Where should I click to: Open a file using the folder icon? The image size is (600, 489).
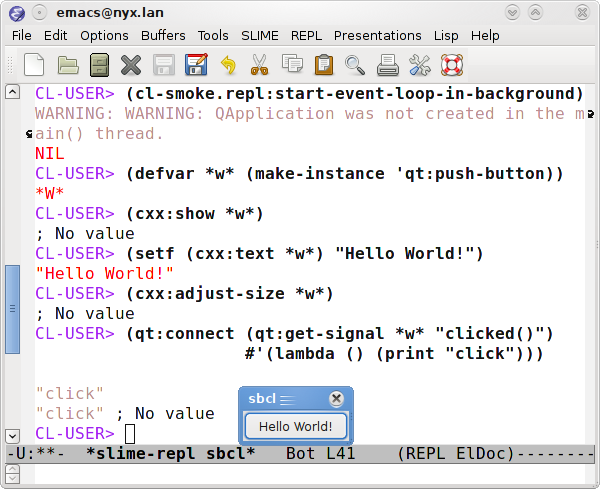67,66
